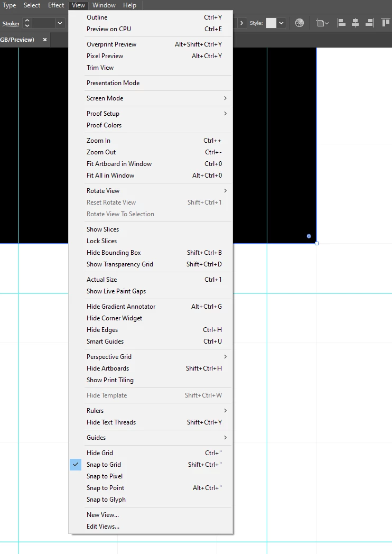
Task: Choose New View...
Action: pos(151,515)
